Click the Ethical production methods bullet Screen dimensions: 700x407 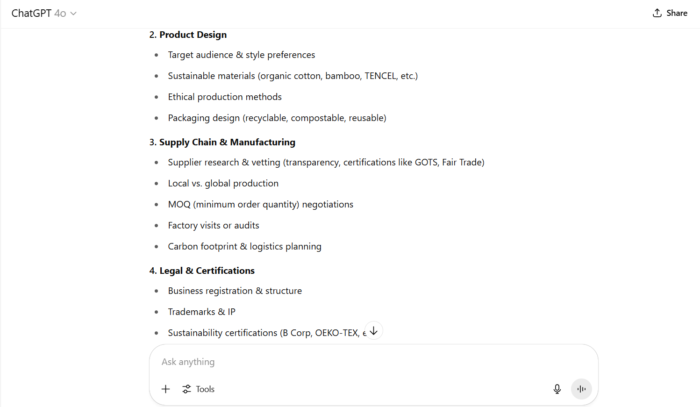click(224, 97)
